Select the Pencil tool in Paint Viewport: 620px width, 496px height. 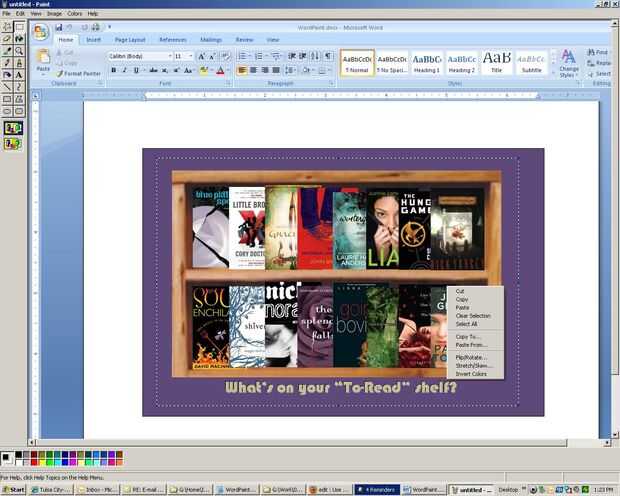(x=7, y=62)
